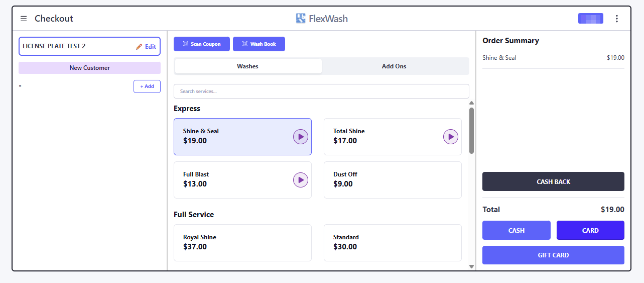This screenshot has width=644, height=283.
Task: Play the Shine & Seal video
Action: coord(301,137)
